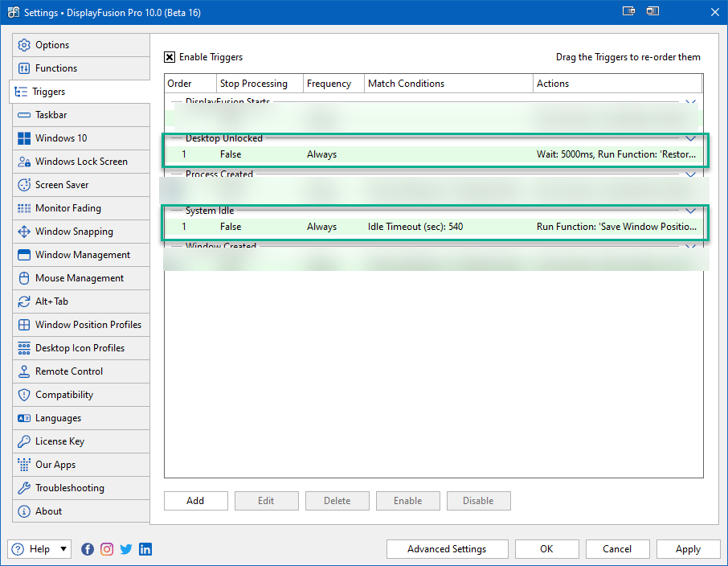Click the Screen Saver smiley icon
The height and width of the screenshot is (566, 728).
point(23,184)
